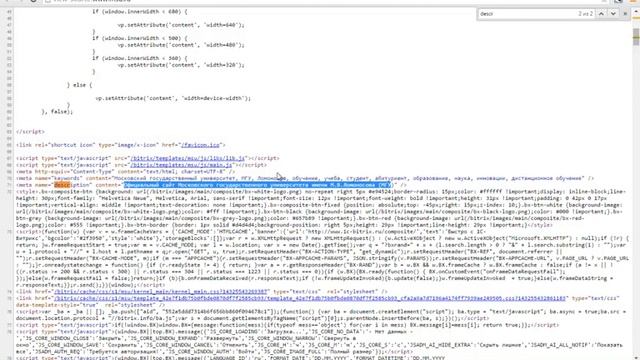The height and width of the screenshot is (360, 640).
Task: Go to previous find match
Action: click(601, 14)
